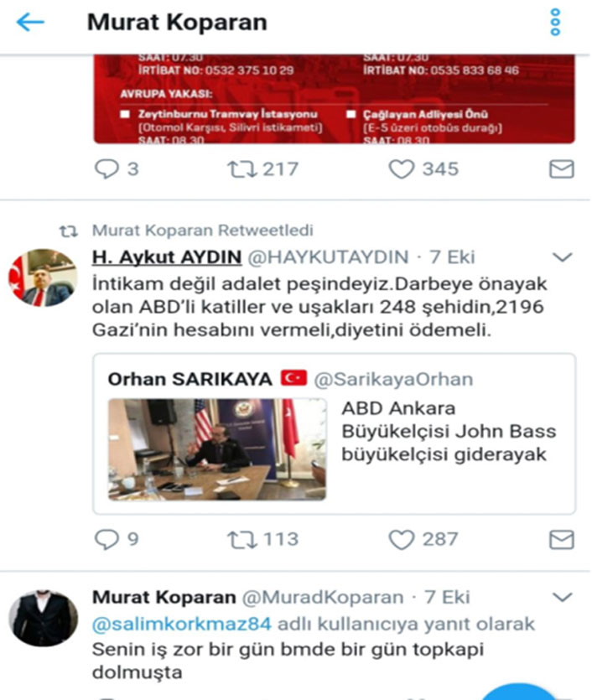Expand options chevron on H. Aykut AYDIN tweet

[562, 257]
